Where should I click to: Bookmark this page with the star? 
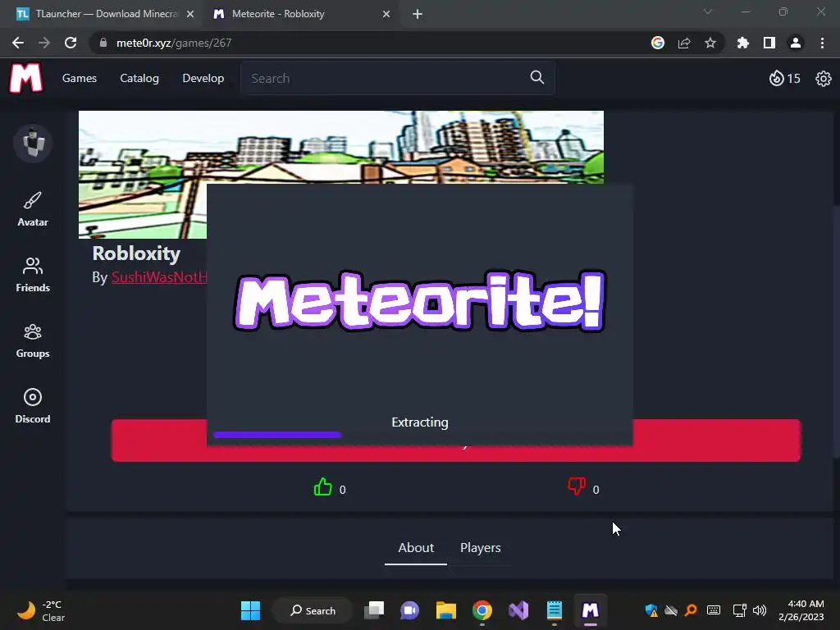(x=710, y=43)
